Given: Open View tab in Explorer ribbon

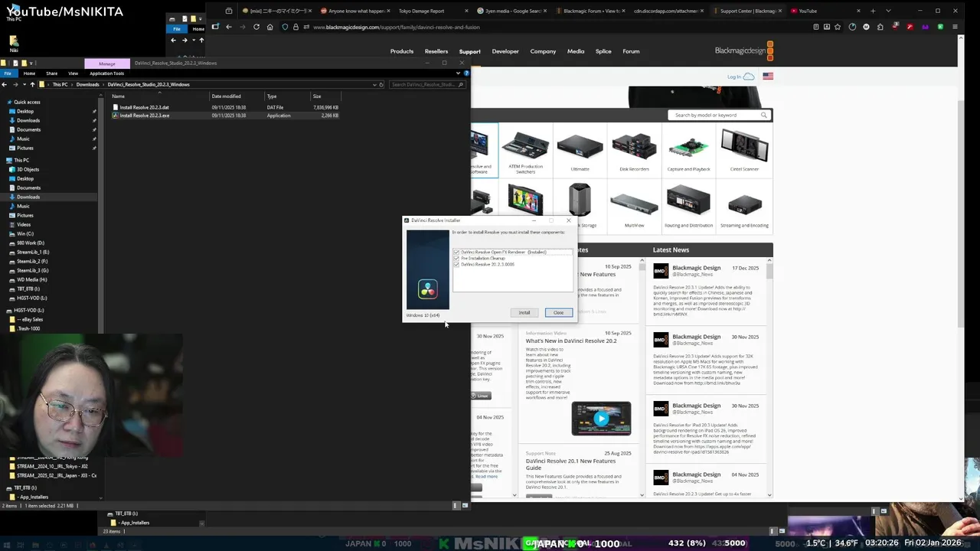Looking at the screenshot, I should point(73,73).
